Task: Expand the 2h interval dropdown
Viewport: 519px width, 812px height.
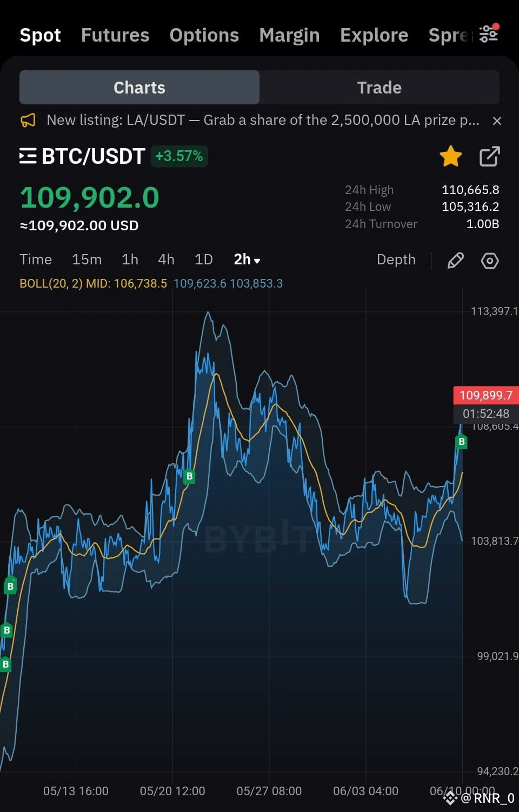Action: click(x=247, y=259)
